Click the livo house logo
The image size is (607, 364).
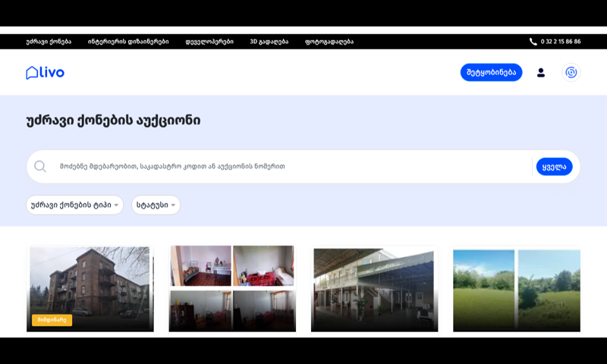(x=45, y=72)
